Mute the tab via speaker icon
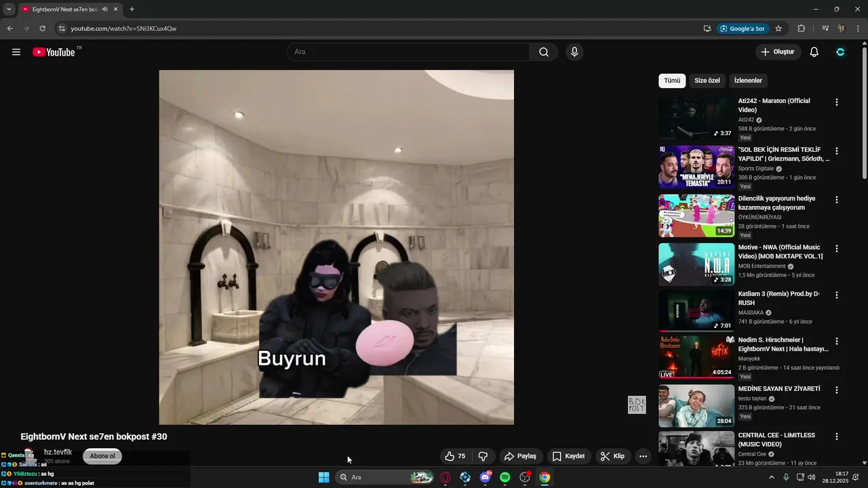The image size is (868, 488). pos(105,9)
